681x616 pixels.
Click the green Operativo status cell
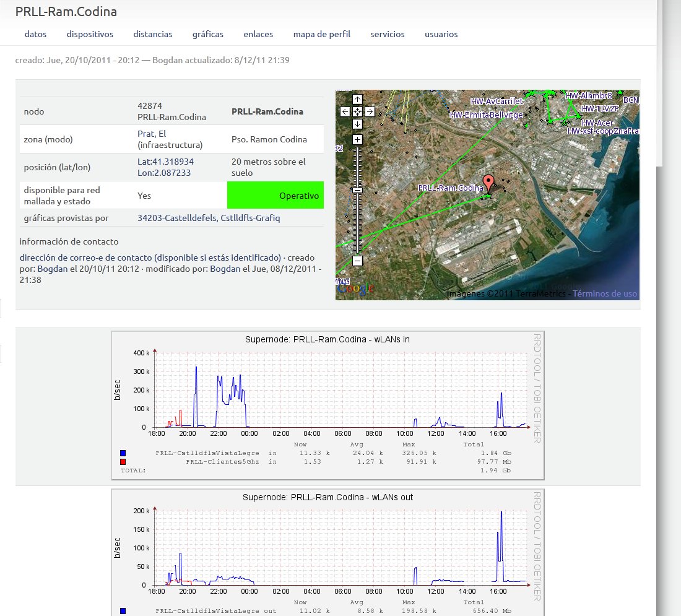coord(275,195)
